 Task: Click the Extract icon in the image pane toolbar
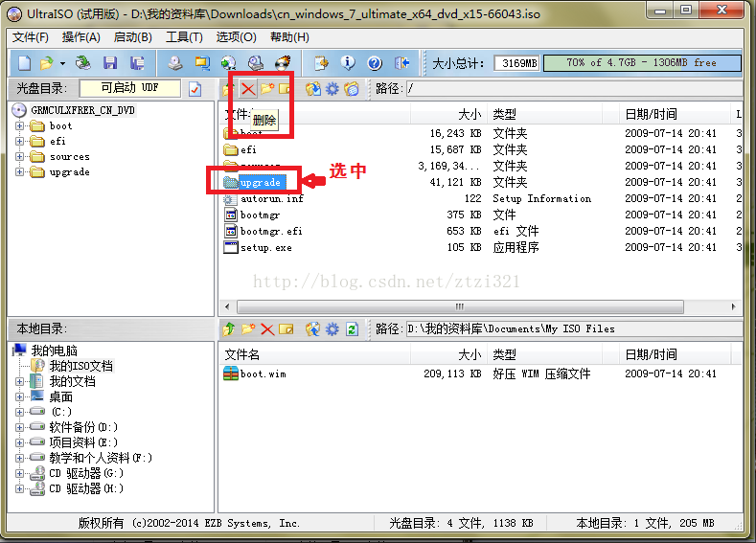313,89
